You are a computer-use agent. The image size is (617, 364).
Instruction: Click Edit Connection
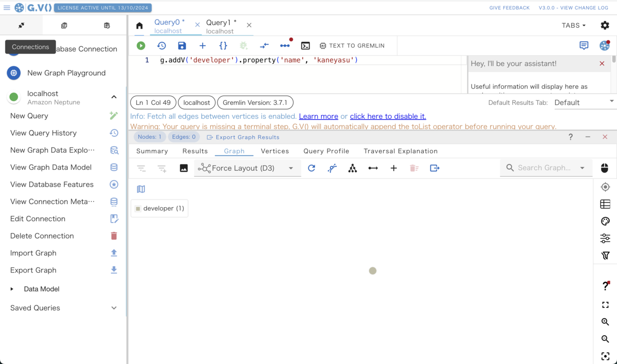38,219
